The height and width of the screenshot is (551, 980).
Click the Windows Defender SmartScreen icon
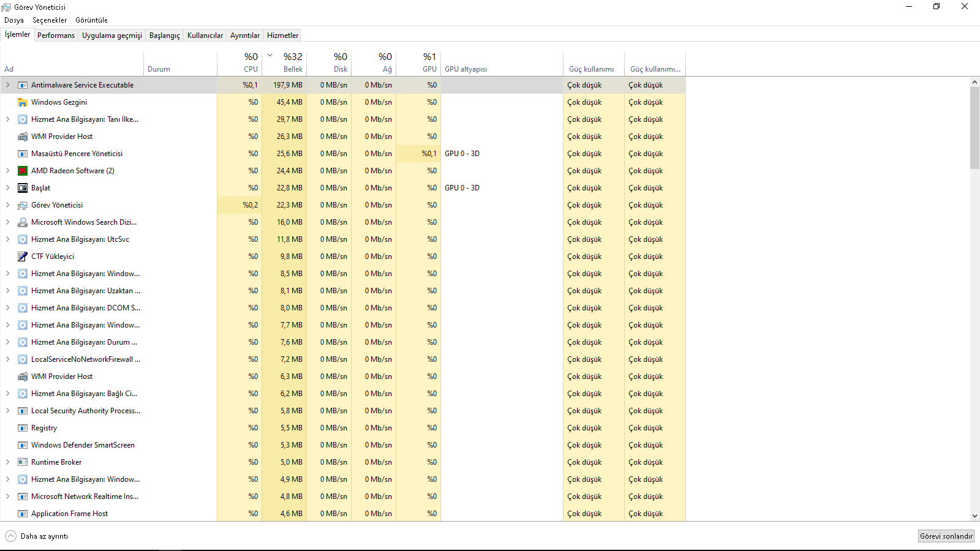pyautogui.click(x=23, y=445)
